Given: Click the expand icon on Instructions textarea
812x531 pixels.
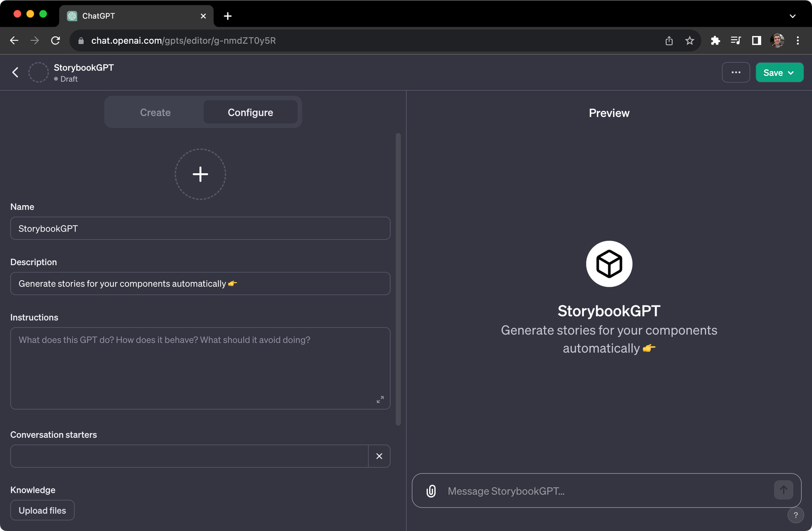Looking at the screenshot, I should click(380, 399).
